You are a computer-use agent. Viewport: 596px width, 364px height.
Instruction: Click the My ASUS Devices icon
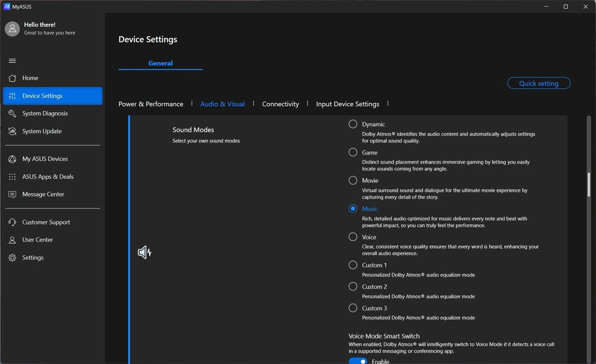[x=12, y=159]
